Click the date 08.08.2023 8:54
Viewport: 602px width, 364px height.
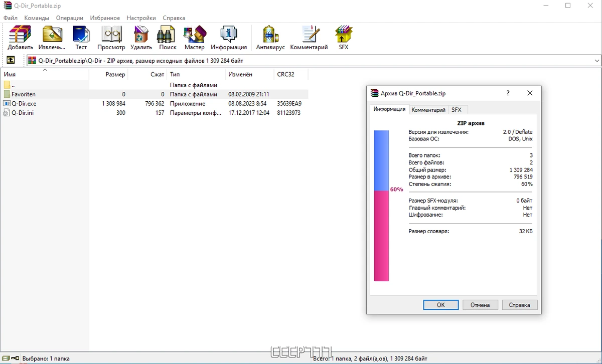pyautogui.click(x=247, y=103)
